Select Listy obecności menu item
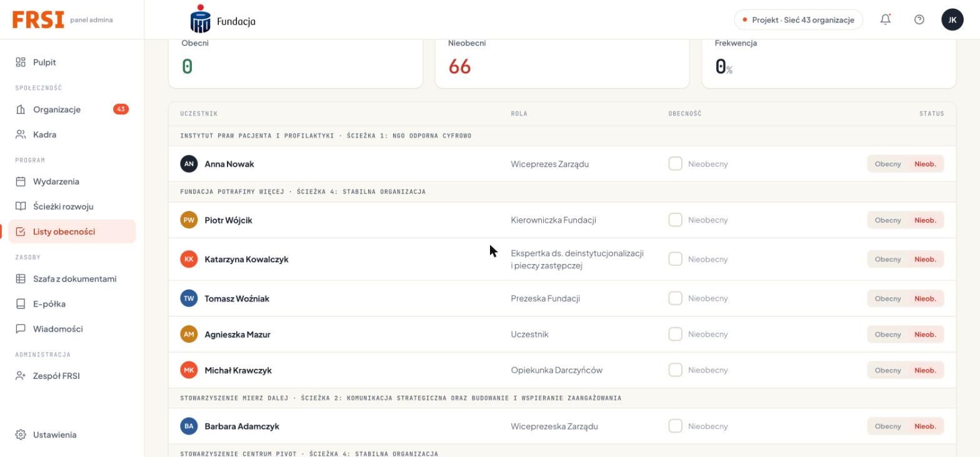 pos(72,232)
